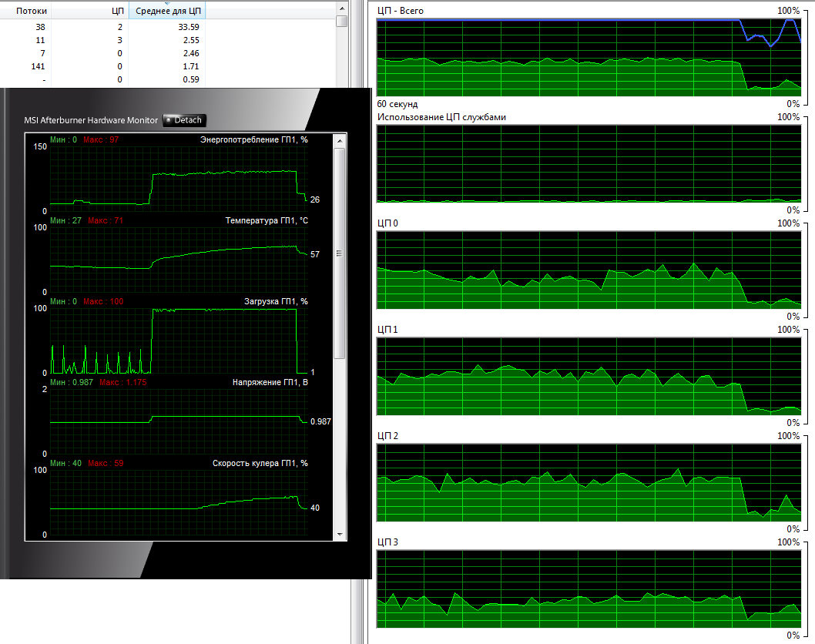Click the Использование ЦП службами graph
Screen dimensions: 815x644
pos(588,163)
